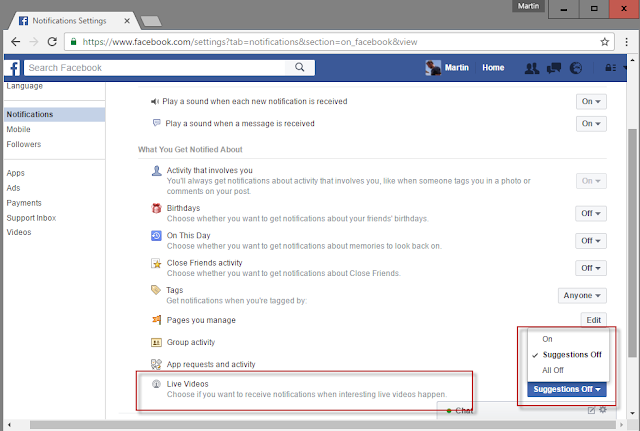Open Language settings in sidebar

tap(24, 86)
